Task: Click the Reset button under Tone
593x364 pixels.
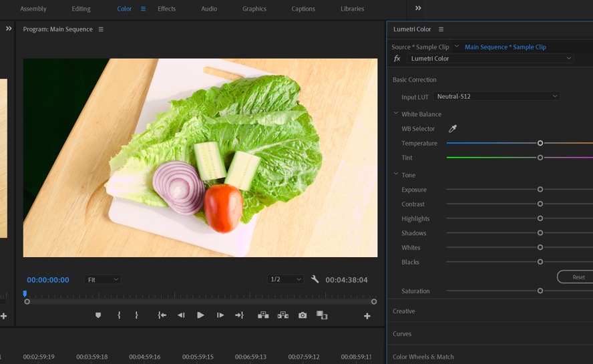Action: 578,277
